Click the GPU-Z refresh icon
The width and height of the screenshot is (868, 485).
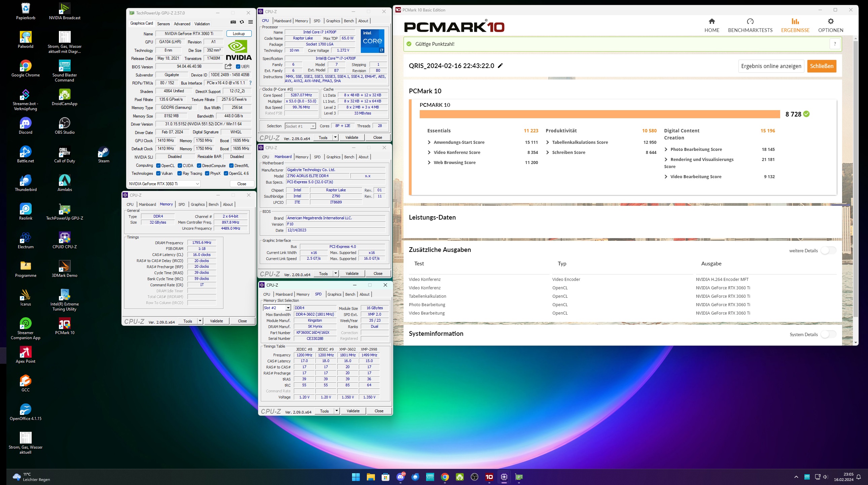(x=242, y=22)
